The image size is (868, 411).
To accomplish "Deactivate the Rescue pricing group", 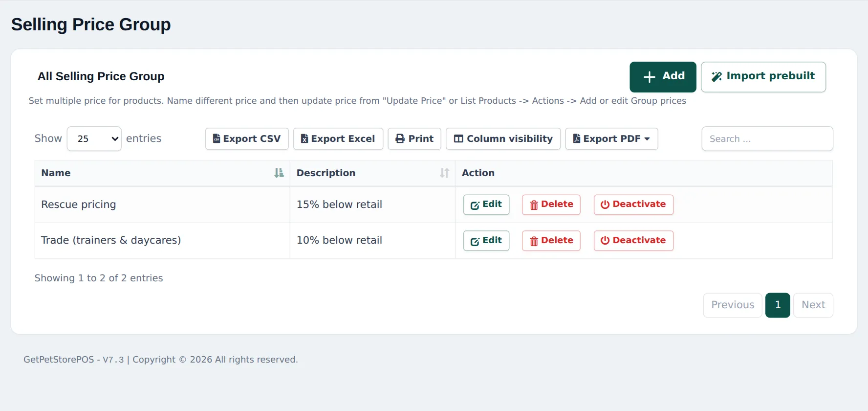I will [633, 205].
